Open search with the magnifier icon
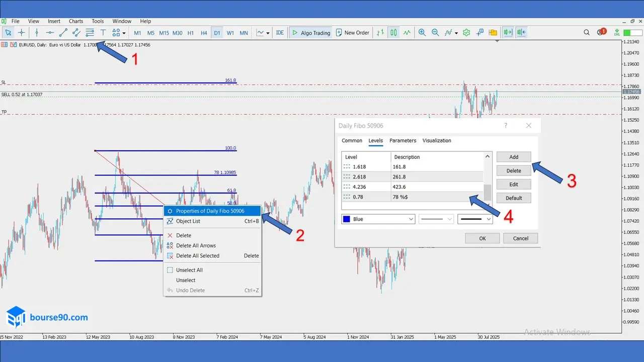This screenshot has width=644, height=362. coord(587,33)
